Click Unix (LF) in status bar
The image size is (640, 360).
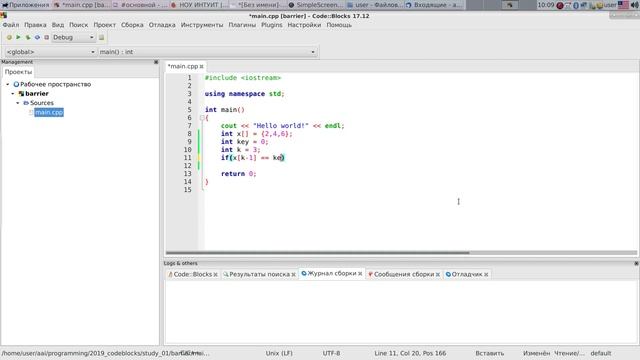tap(279, 353)
